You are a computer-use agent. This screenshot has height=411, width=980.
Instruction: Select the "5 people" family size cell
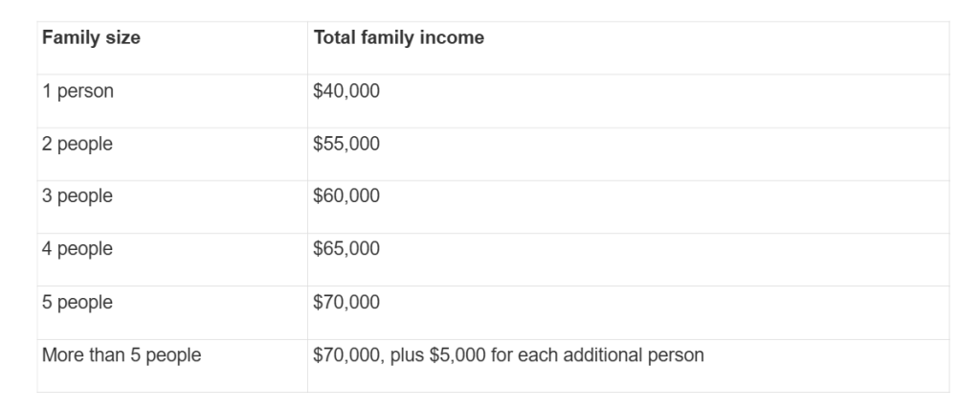(78, 303)
